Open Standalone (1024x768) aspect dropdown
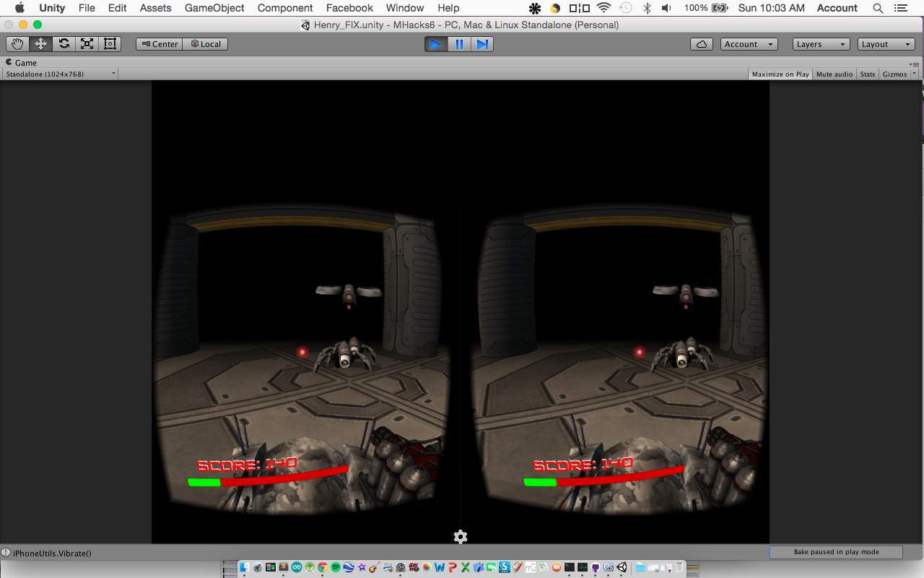This screenshot has width=924, height=578. (x=61, y=74)
